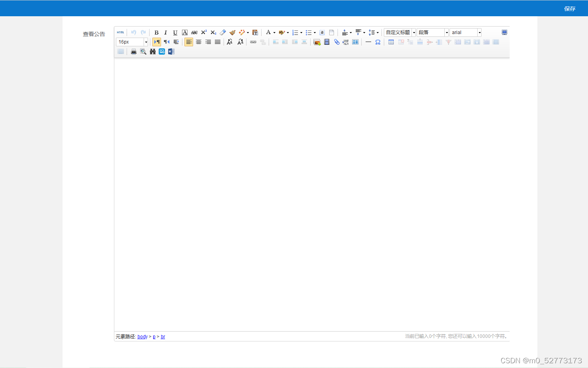Insert horizontal rule line

pos(368,42)
